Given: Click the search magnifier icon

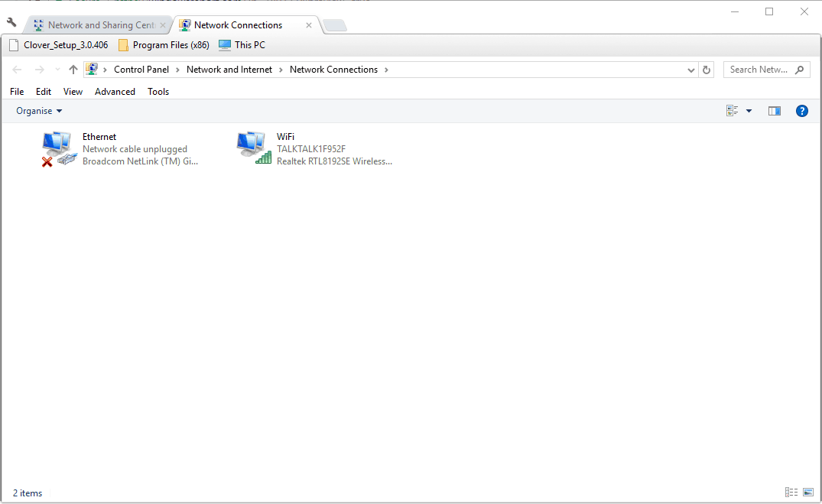Looking at the screenshot, I should click(x=800, y=70).
